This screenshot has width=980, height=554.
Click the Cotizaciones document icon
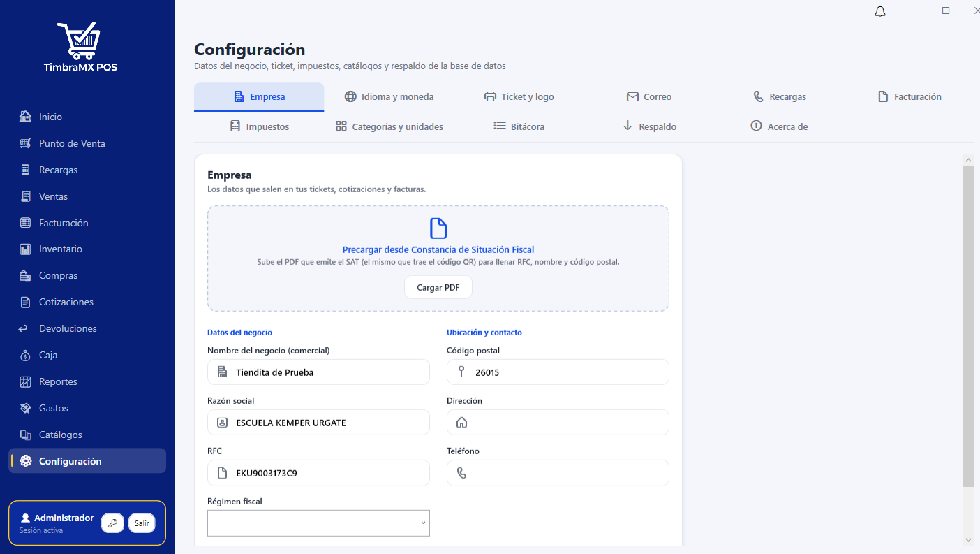[x=26, y=302]
